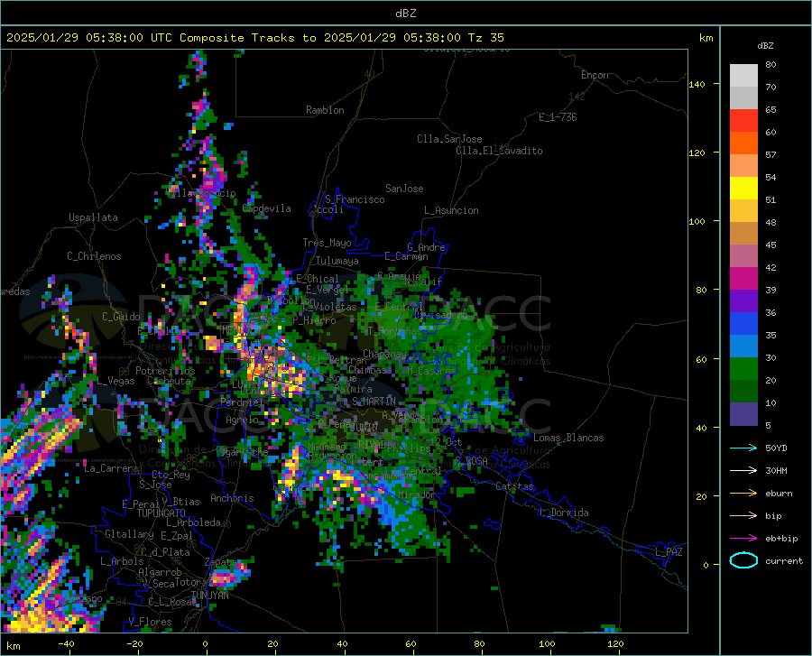Click the 'SanJose' map label
Screen dimensions: 812x656
point(404,189)
